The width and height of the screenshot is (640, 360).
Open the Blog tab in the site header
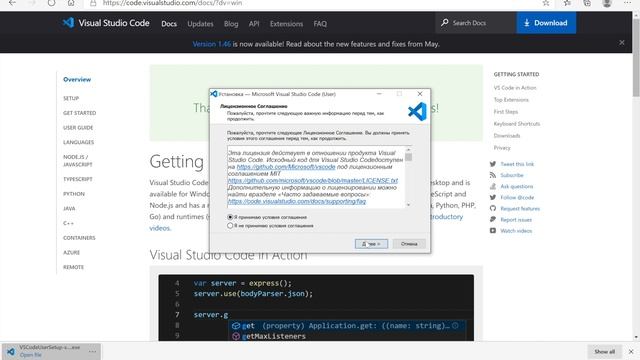pyautogui.click(x=231, y=24)
